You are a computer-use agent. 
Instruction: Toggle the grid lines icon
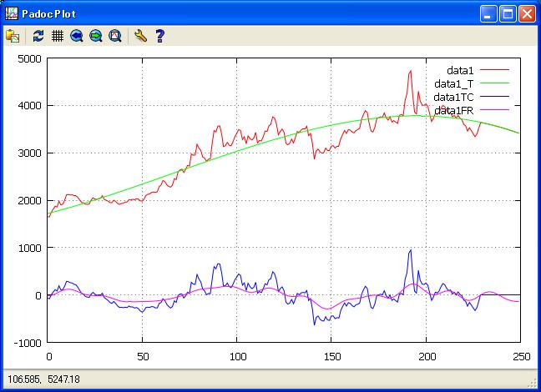coord(58,36)
